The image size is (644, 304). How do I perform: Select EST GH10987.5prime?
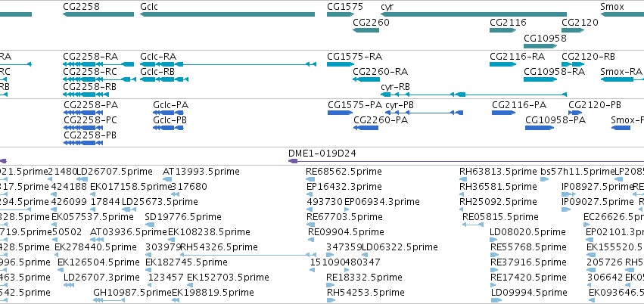point(132,293)
